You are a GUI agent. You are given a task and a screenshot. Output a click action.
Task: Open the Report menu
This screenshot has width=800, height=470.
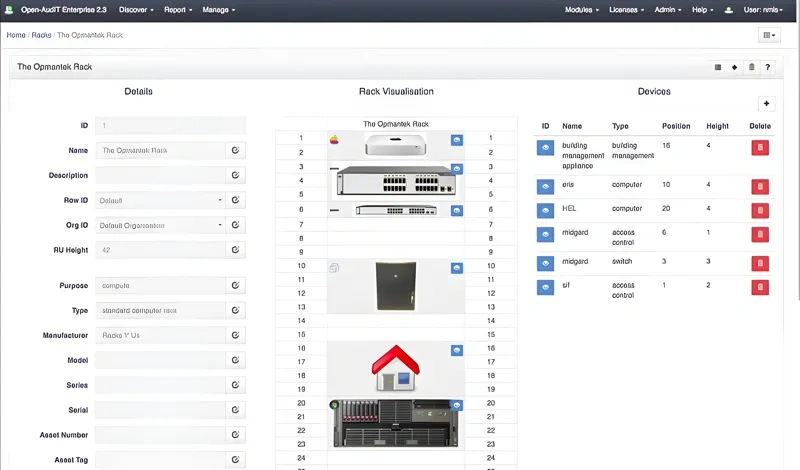pyautogui.click(x=178, y=10)
